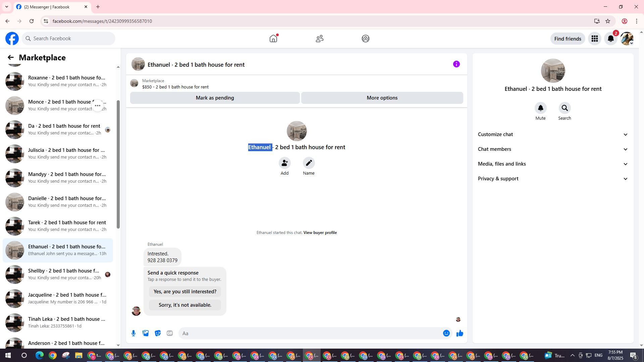Open Microsoft Edge from taskbar
Image resolution: width=644 pixels, height=362 pixels.
click(40, 355)
